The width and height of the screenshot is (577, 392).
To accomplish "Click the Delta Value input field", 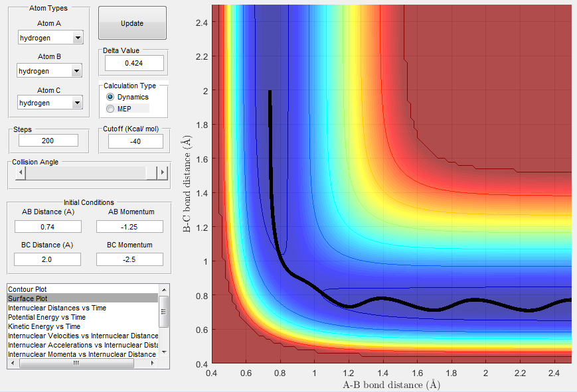I will coord(134,63).
